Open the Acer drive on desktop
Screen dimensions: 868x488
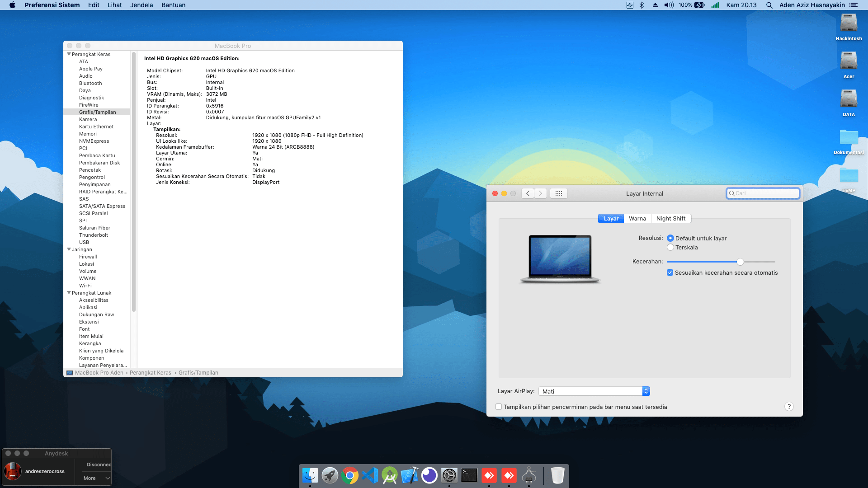pyautogui.click(x=849, y=65)
